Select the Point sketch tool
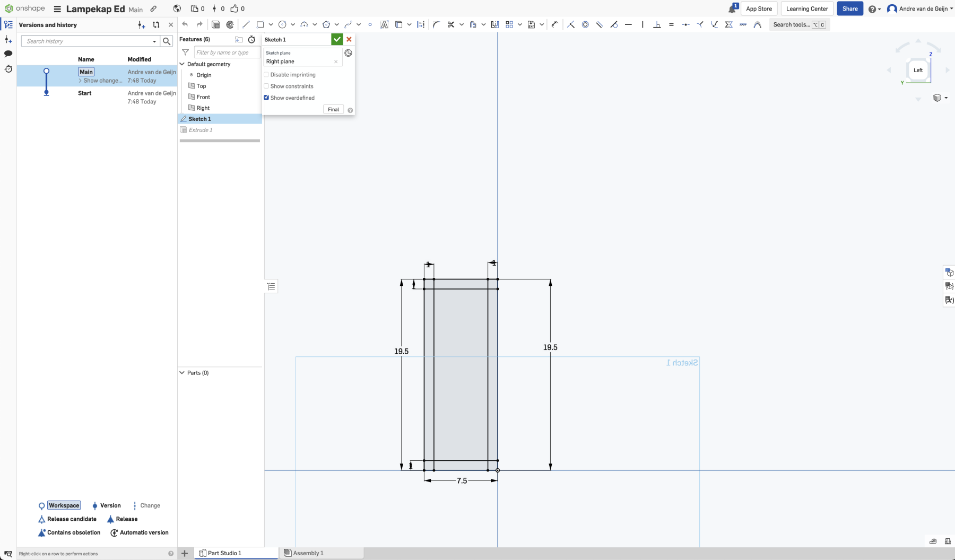The width and height of the screenshot is (955, 560). (x=370, y=24)
